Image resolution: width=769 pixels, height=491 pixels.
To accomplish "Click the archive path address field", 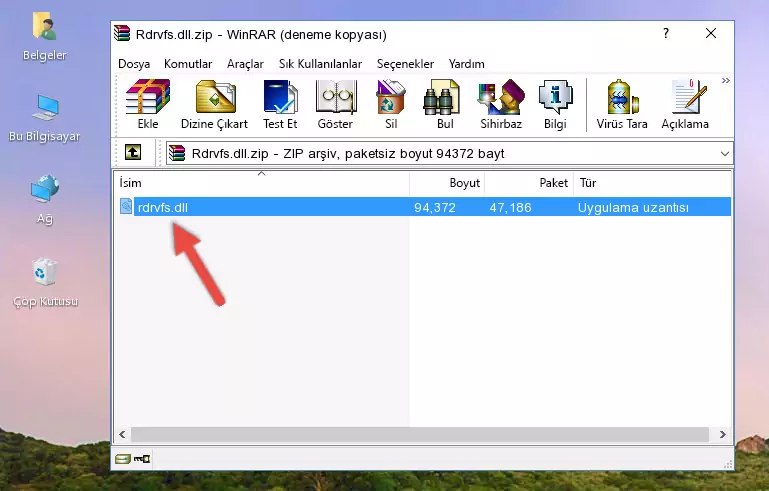I will (449, 154).
